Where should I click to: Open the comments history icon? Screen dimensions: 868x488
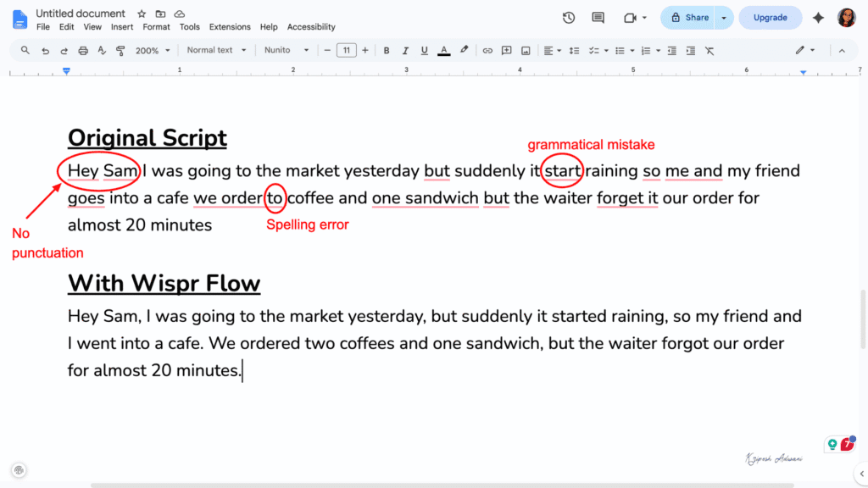click(598, 18)
